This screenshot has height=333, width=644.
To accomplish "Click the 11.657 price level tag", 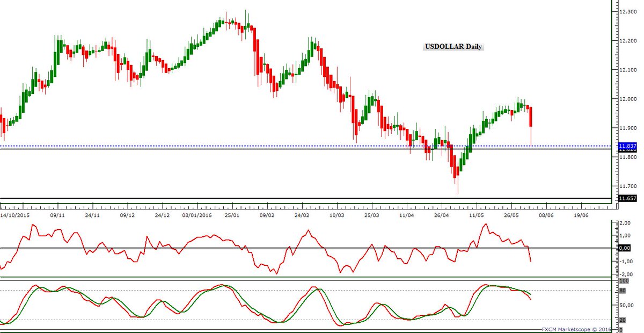I will (x=627, y=199).
